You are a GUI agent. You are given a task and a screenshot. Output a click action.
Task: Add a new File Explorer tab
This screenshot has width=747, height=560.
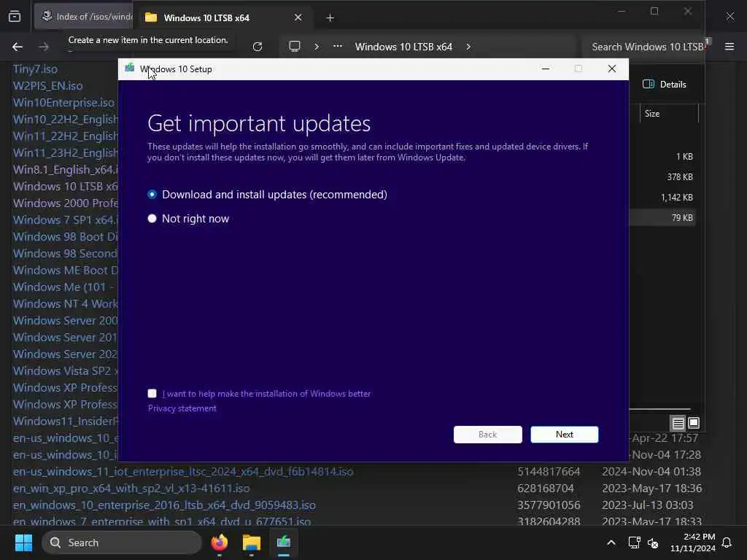pyautogui.click(x=330, y=18)
